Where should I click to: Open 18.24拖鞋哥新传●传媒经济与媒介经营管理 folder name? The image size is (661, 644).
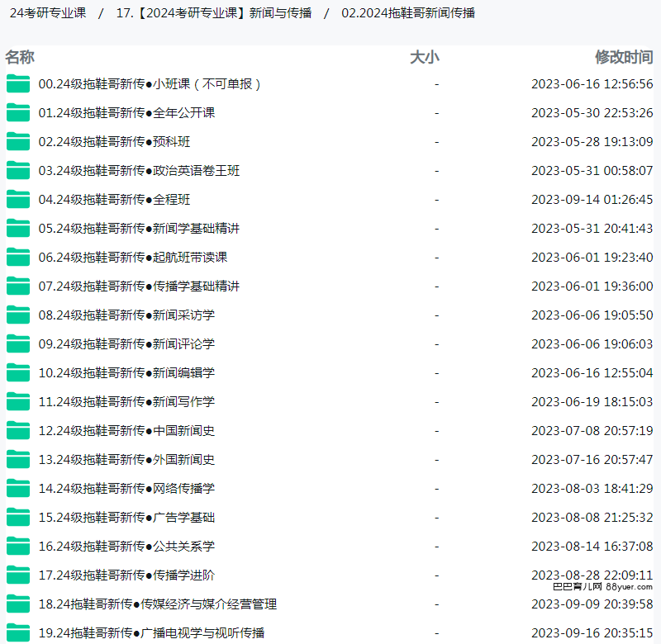(158, 604)
